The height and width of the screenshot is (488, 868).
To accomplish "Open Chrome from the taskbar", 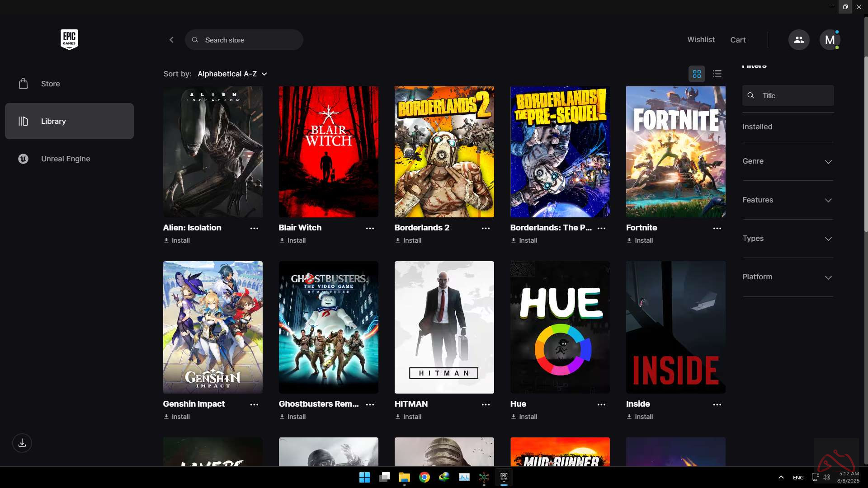I will pos(424,477).
